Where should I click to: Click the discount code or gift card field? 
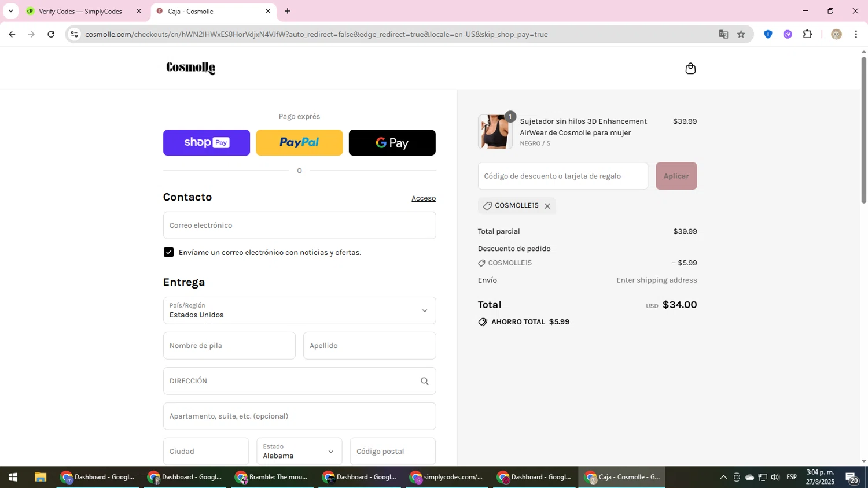tap(562, 176)
